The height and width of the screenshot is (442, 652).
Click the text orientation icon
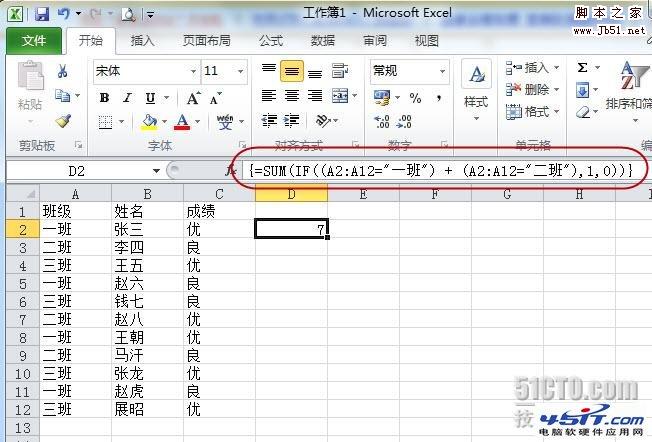324,121
